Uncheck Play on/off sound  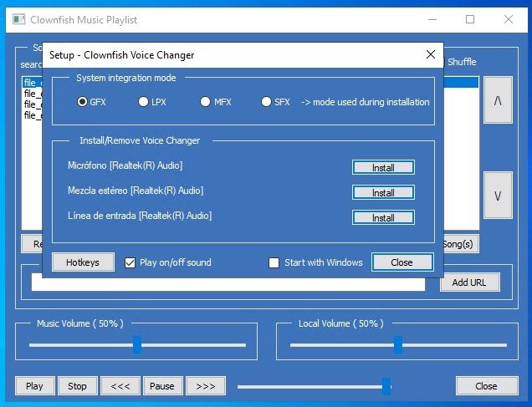(x=130, y=262)
